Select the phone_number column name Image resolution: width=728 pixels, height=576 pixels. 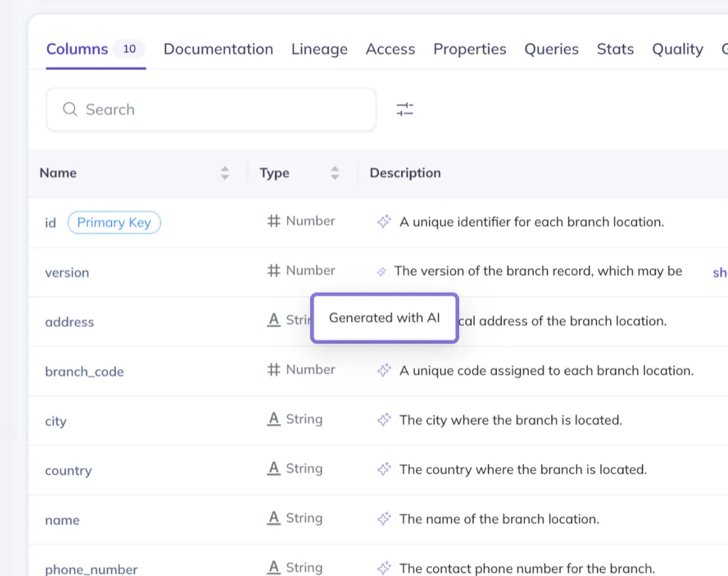click(x=91, y=569)
